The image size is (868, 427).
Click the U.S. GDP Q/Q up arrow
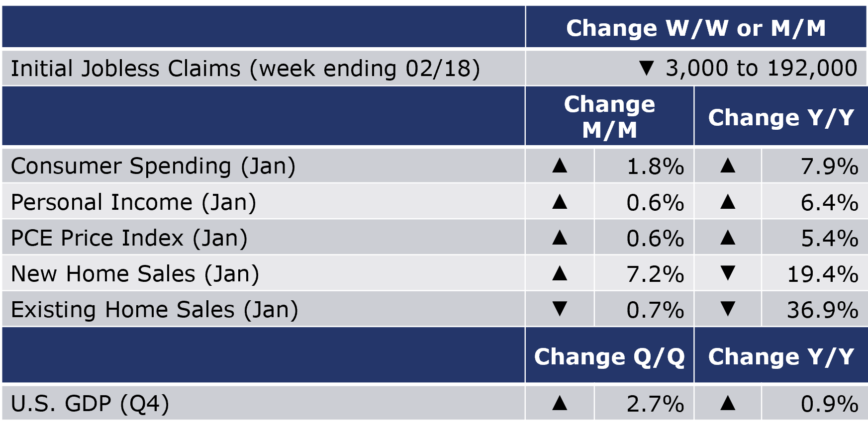click(560, 403)
